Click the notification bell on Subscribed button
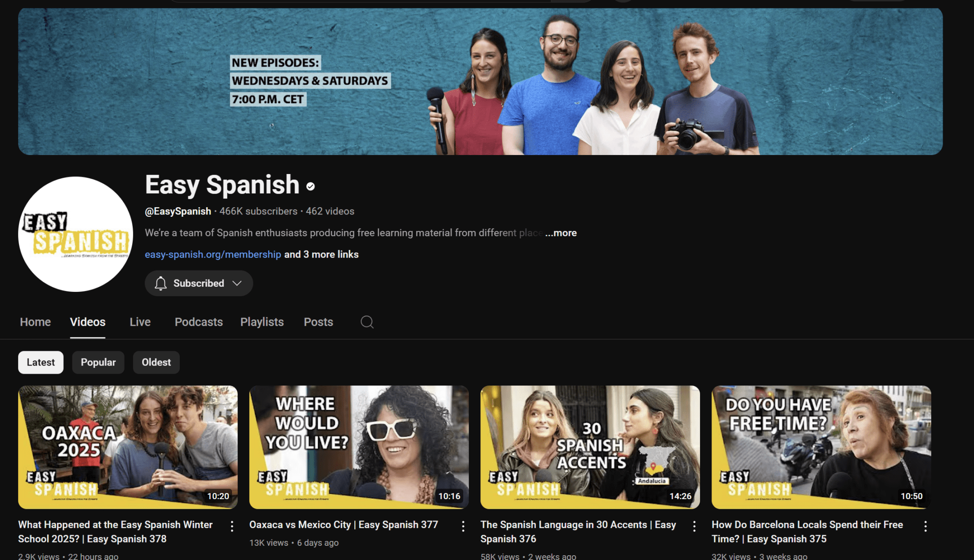 pyautogui.click(x=161, y=283)
